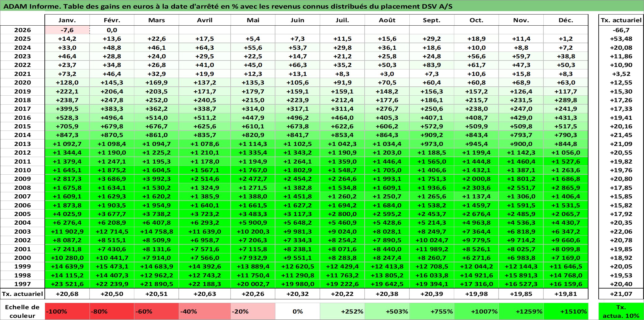
Task: Select the +53,48 actuarial rate for 2025
Action: pos(621,39)
